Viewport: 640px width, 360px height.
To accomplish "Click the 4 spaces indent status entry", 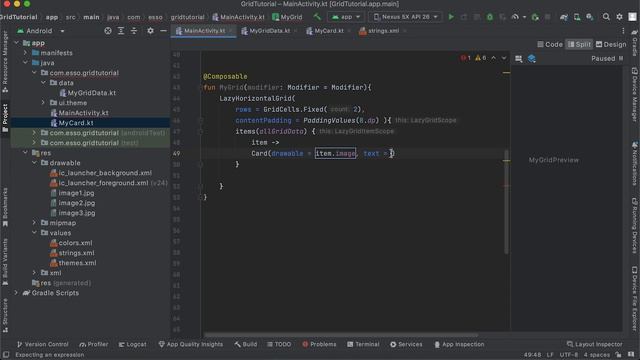I will tap(596, 355).
